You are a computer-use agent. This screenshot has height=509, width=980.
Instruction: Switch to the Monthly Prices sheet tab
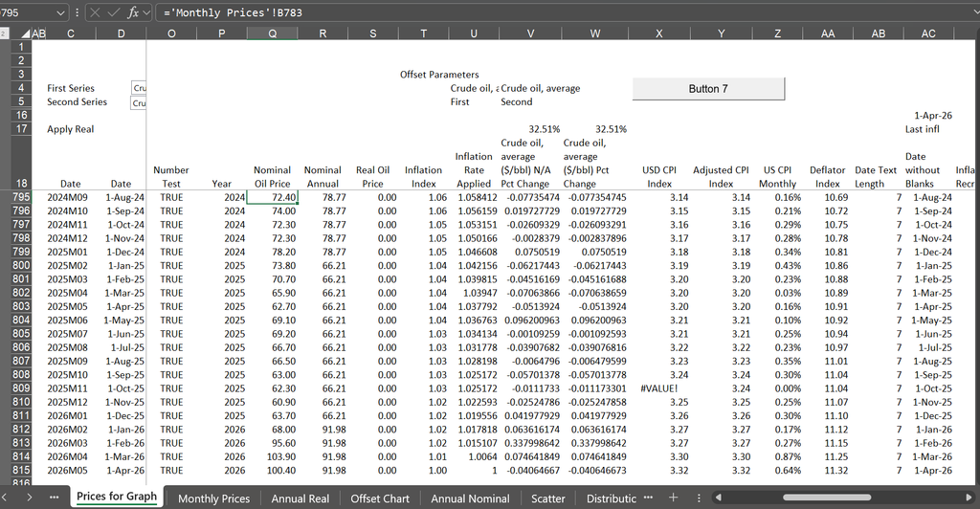[213, 498]
